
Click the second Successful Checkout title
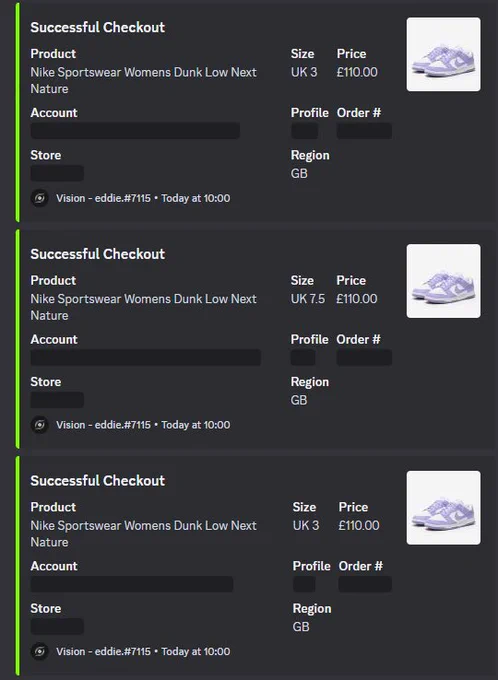[x=98, y=254]
